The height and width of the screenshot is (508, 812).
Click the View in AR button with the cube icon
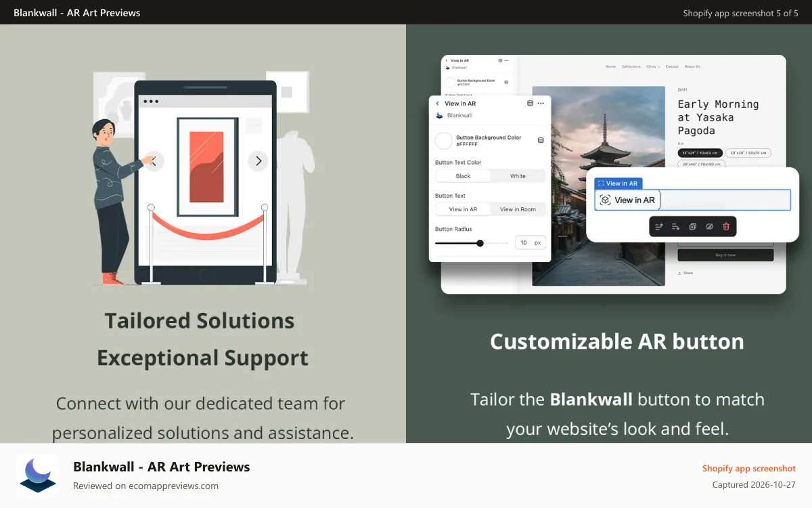pyautogui.click(x=628, y=200)
